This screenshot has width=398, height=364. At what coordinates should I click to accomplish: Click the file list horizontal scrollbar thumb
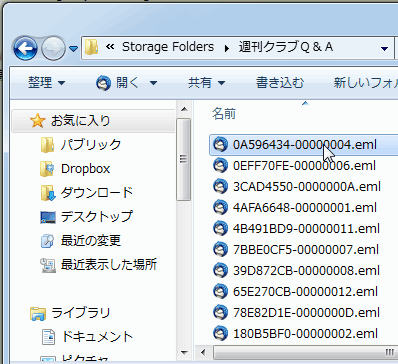coord(305,352)
